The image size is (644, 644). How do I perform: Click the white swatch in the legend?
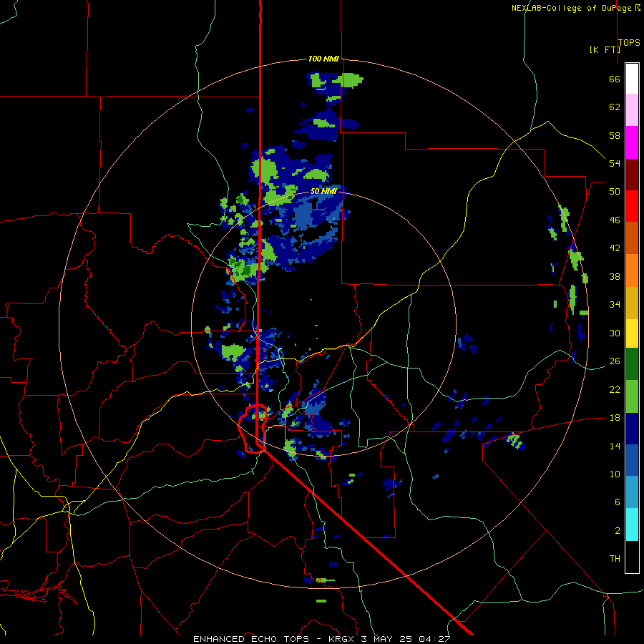click(632, 79)
